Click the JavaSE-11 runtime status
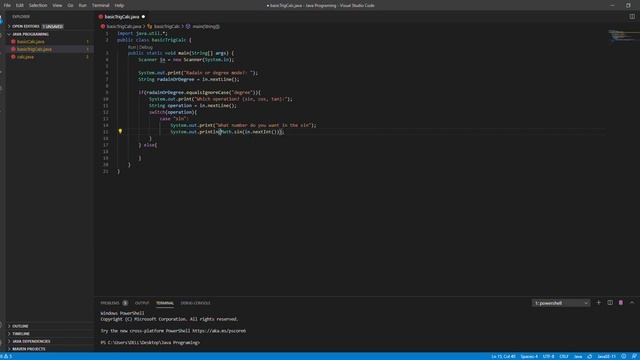The height and width of the screenshot is (360, 640). coord(607,356)
